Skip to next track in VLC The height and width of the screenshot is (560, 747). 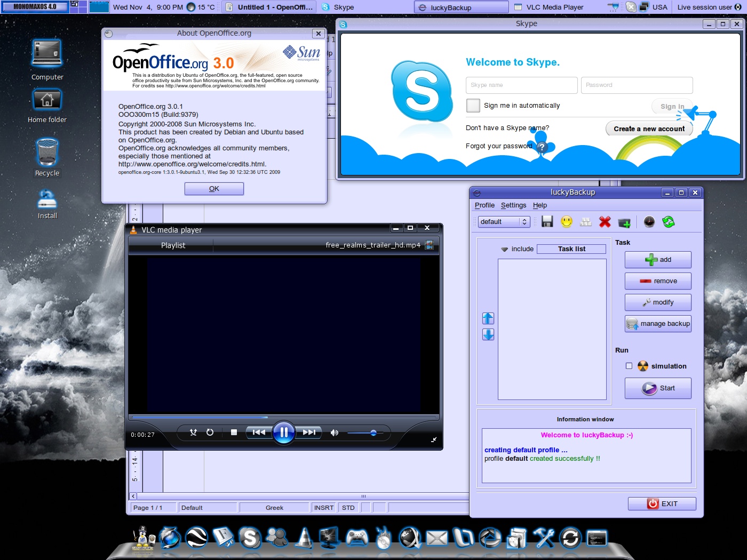[x=309, y=433]
